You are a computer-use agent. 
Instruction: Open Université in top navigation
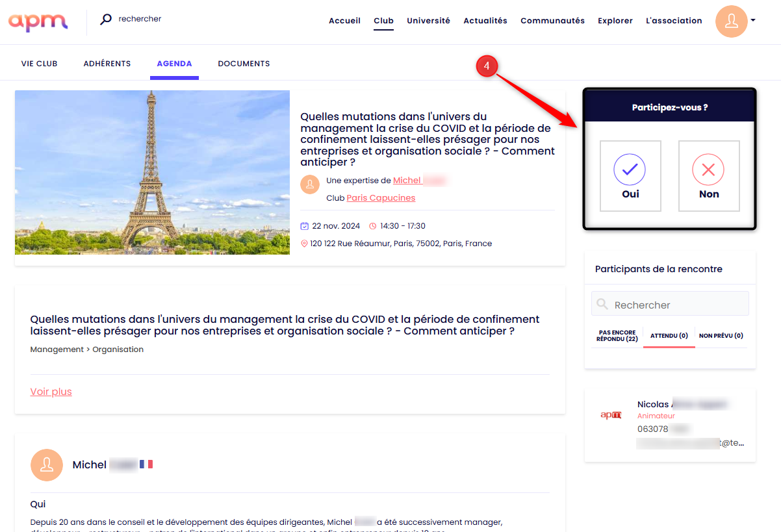point(428,21)
